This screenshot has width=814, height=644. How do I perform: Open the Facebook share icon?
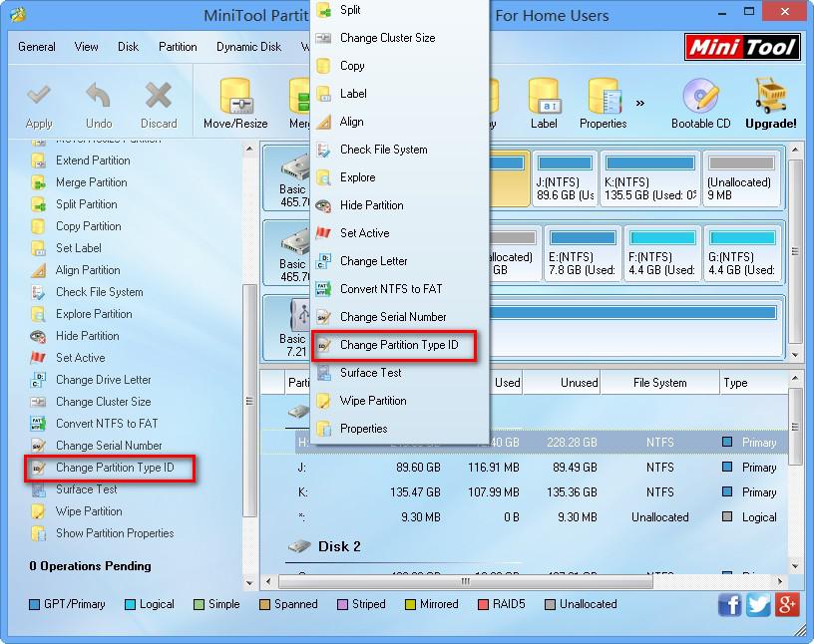pos(730,604)
